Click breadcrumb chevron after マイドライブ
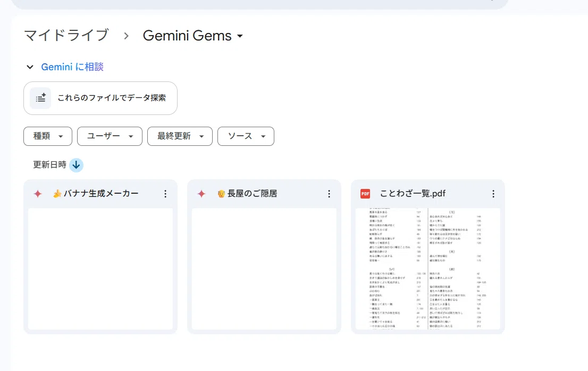588x371 pixels. point(127,36)
